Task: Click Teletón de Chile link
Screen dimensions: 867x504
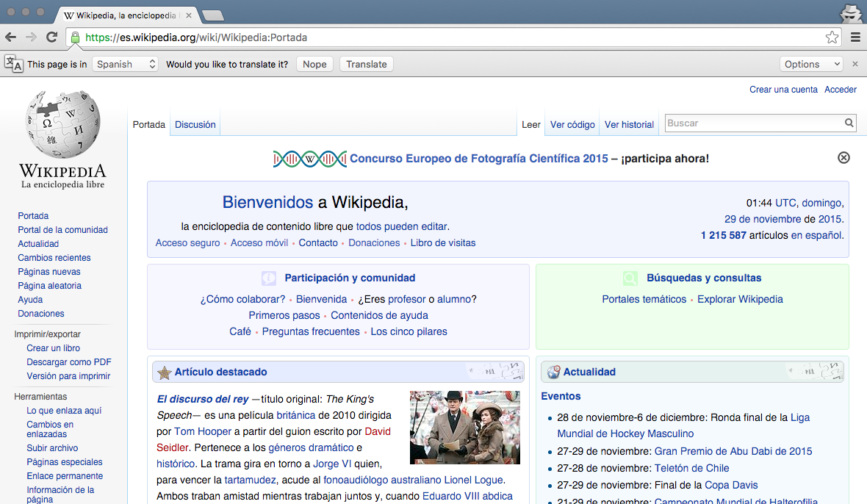Action: tap(691, 468)
